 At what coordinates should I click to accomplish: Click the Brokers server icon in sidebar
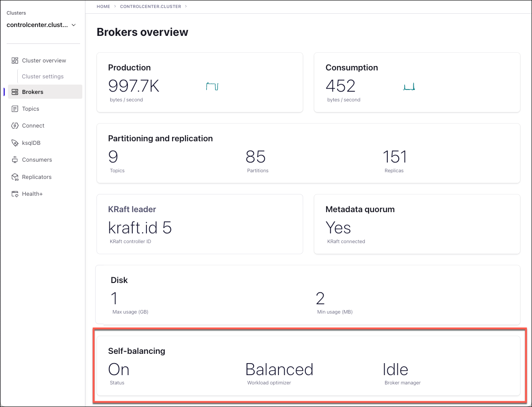coord(15,92)
